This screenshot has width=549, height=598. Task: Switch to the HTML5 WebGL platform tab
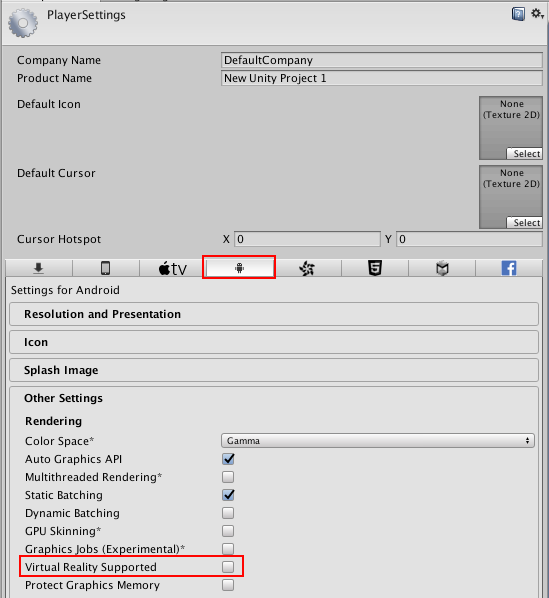[x=375, y=268]
